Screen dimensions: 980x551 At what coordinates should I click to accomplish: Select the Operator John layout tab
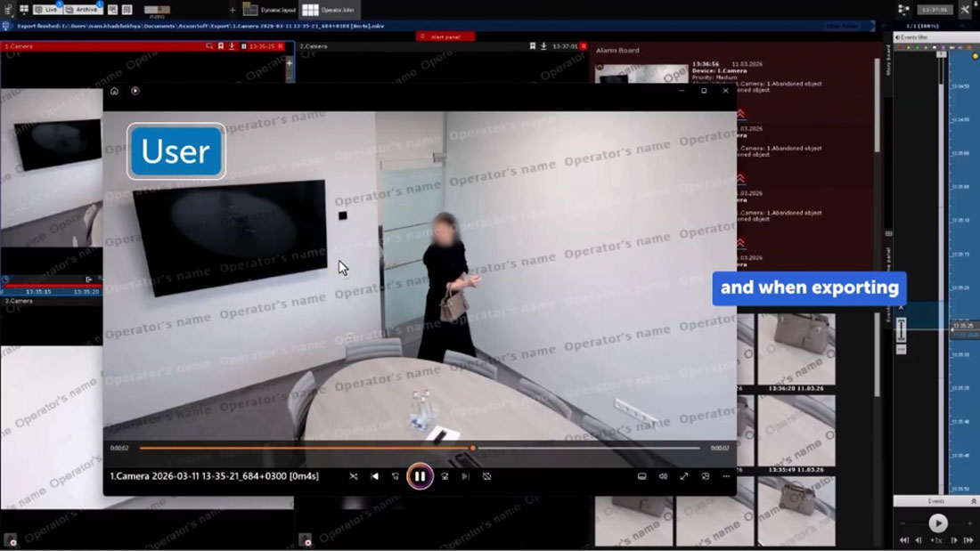[x=329, y=10]
